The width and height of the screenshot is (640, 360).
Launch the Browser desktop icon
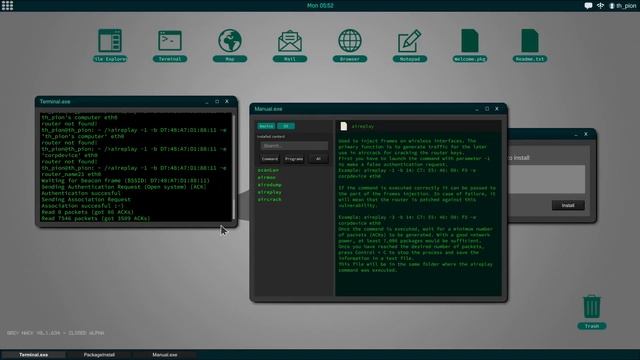[x=350, y=45]
